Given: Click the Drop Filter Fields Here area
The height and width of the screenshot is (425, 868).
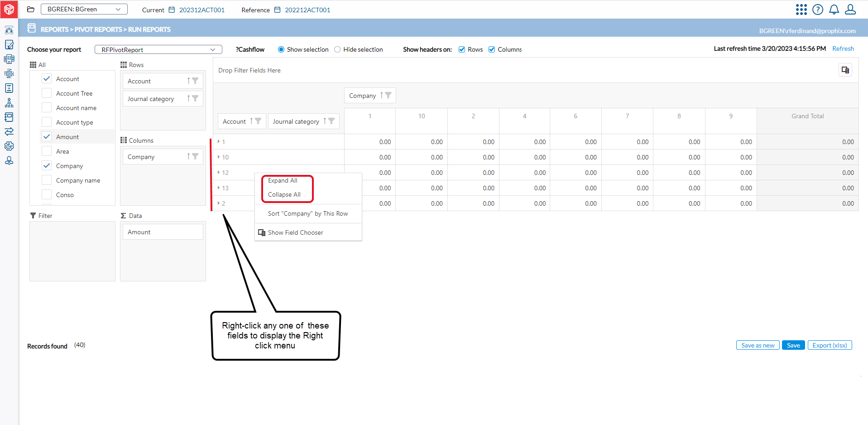Looking at the screenshot, I should tap(249, 70).
